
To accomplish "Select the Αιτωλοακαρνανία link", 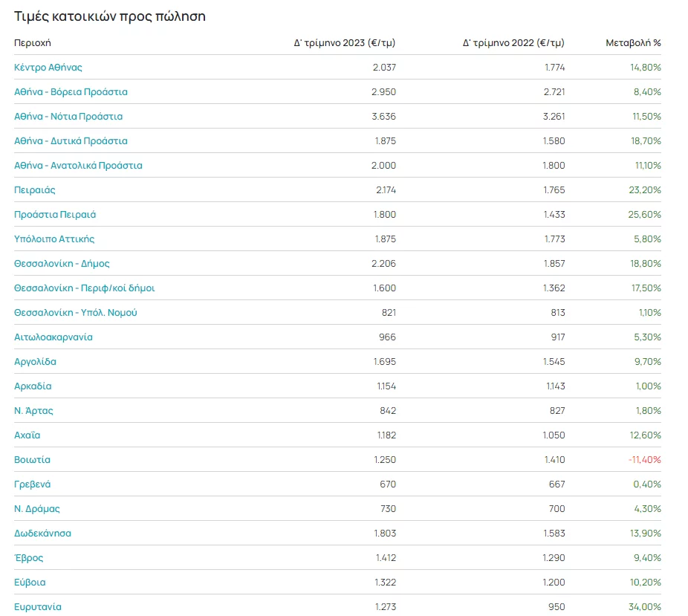I will (x=53, y=337).
